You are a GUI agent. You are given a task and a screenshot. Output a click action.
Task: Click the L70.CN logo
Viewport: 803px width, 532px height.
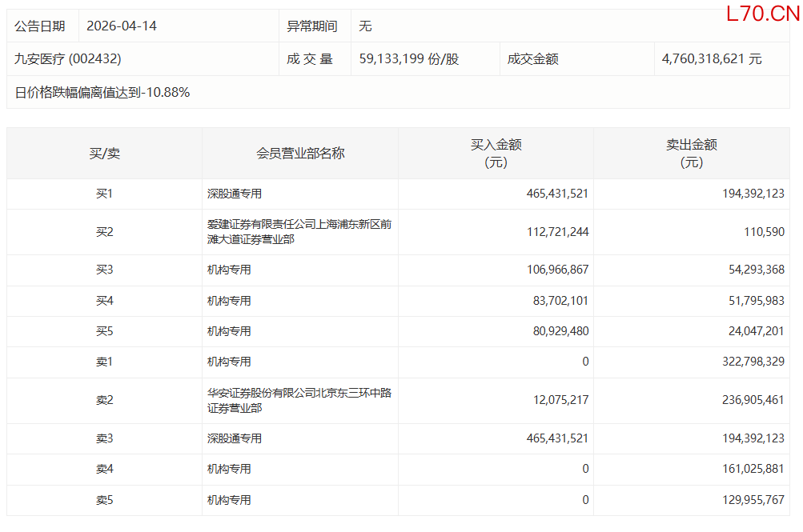[x=762, y=14]
